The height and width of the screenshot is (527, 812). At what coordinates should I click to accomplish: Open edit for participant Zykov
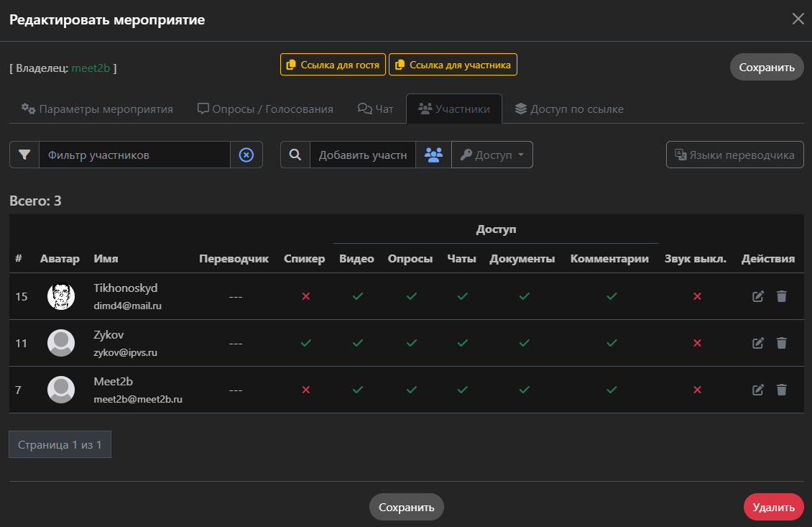coord(757,343)
